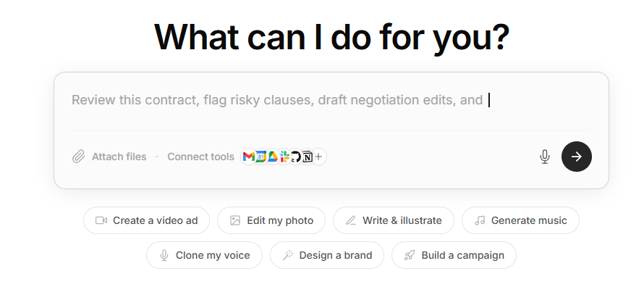Connect the Google Drive icon
This screenshot has width=644, height=295.
[272, 157]
